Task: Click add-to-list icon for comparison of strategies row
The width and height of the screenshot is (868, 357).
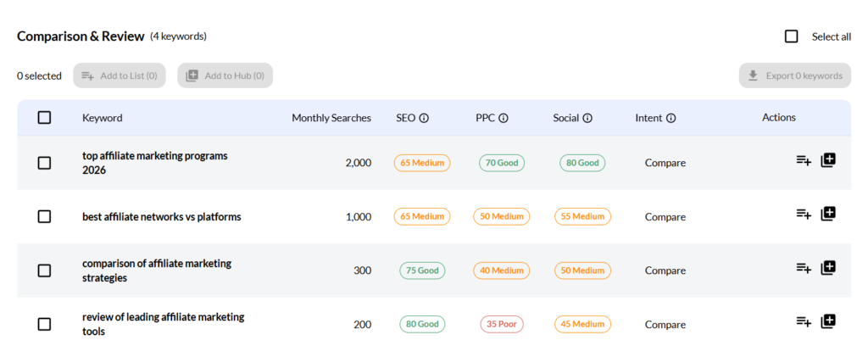Action: coord(804,268)
